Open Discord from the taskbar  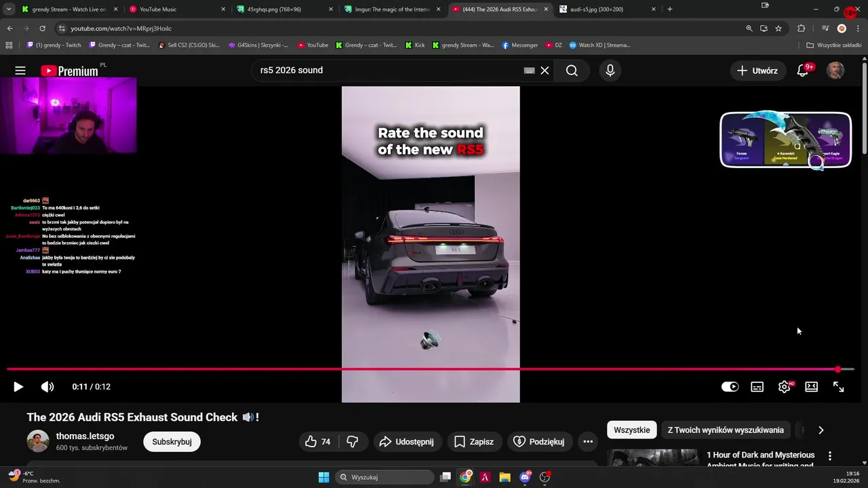click(525, 477)
